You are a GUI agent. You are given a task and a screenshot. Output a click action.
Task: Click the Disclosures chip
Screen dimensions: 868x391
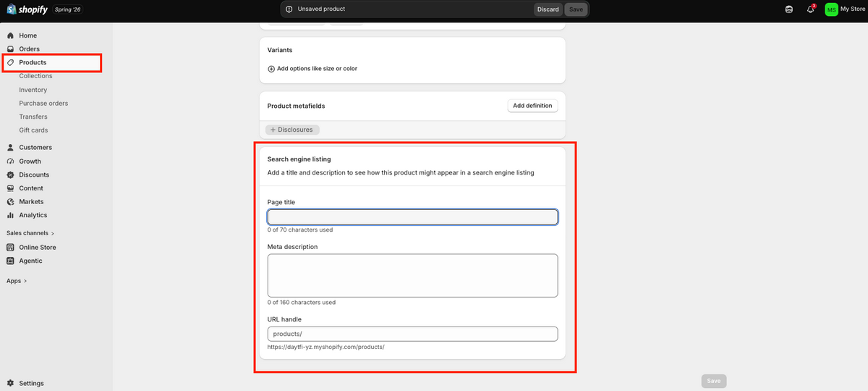pyautogui.click(x=292, y=130)
